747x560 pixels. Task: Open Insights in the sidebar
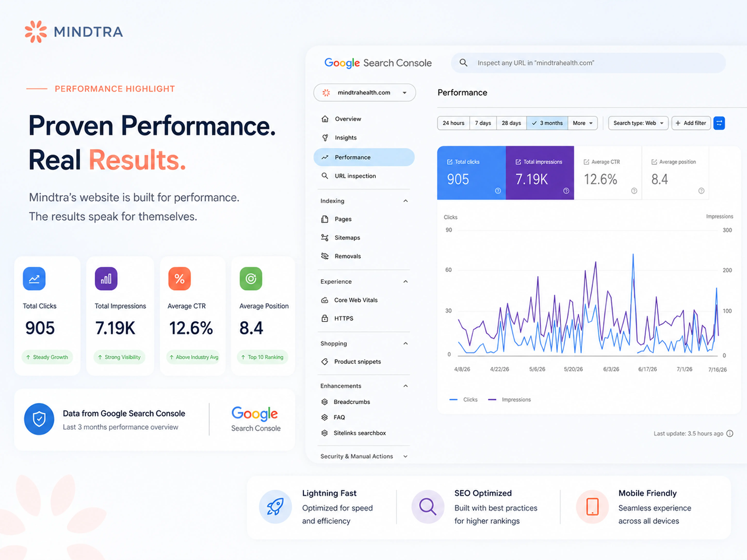pos(364,138)
